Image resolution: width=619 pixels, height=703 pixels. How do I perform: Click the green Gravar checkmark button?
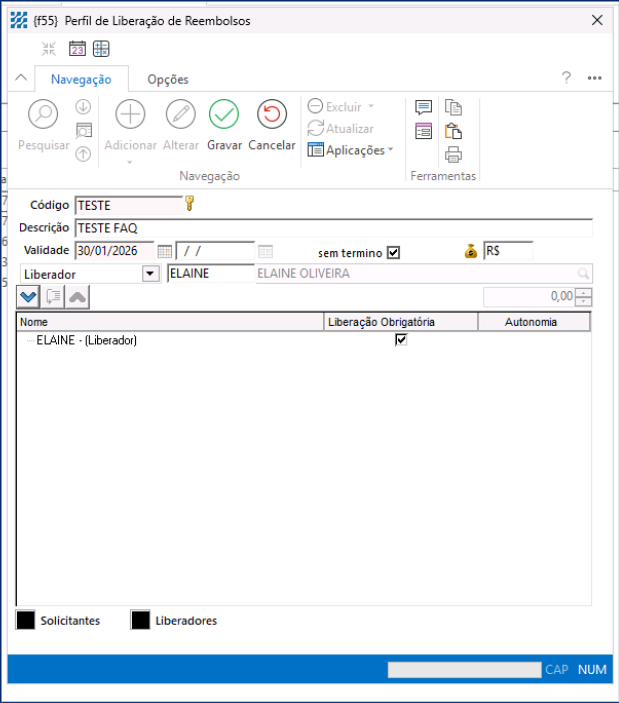point(223,116)
